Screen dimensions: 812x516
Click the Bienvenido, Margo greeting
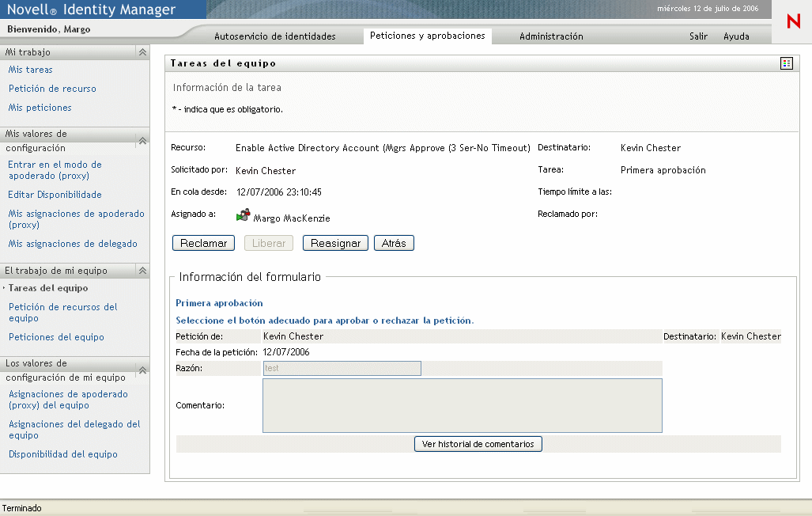(x=49, y=29)
